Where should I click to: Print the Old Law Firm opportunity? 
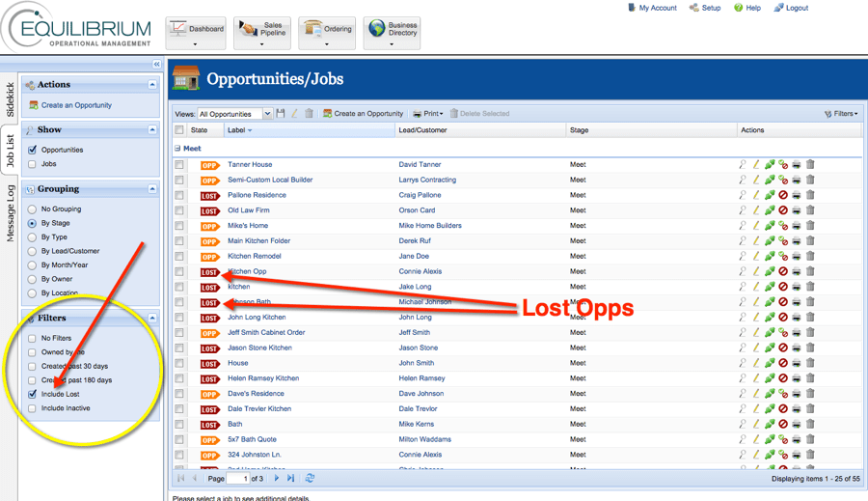click(797, 210)
